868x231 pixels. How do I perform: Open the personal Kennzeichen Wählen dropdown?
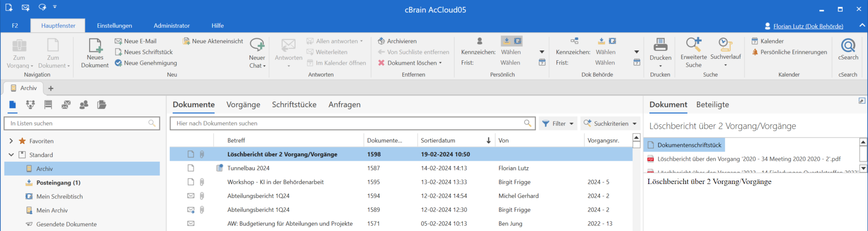pyautogui.click(x=541, y=52)
